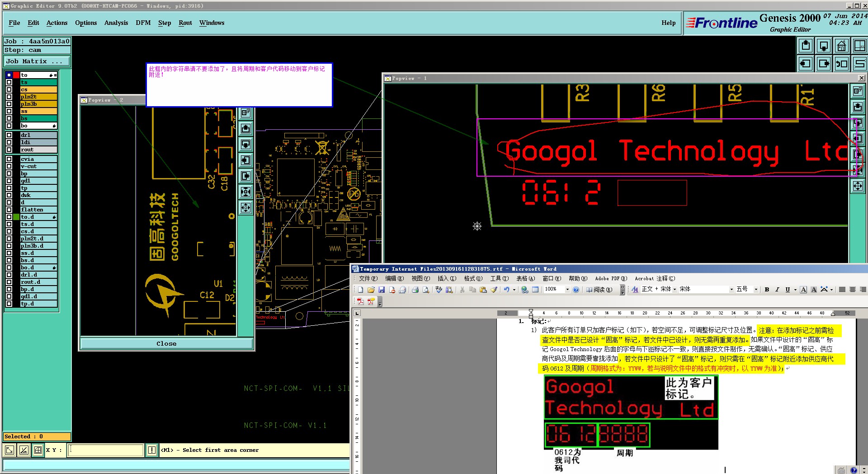Click the Job Matrix button
Viewport: 868px width, 474px height.
click(x=37, y=61)
